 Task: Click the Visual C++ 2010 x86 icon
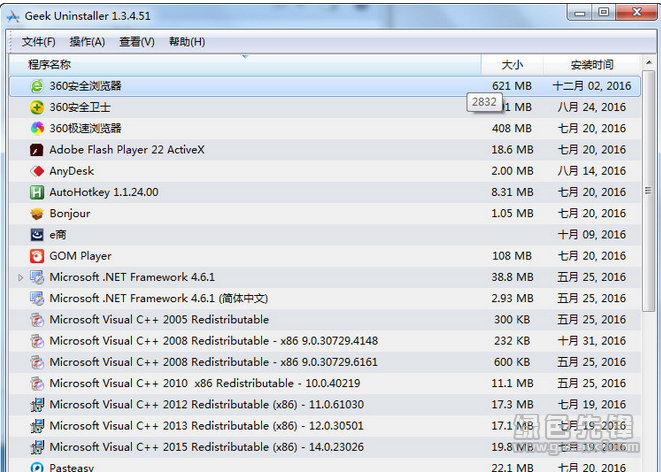click(37, 383)
